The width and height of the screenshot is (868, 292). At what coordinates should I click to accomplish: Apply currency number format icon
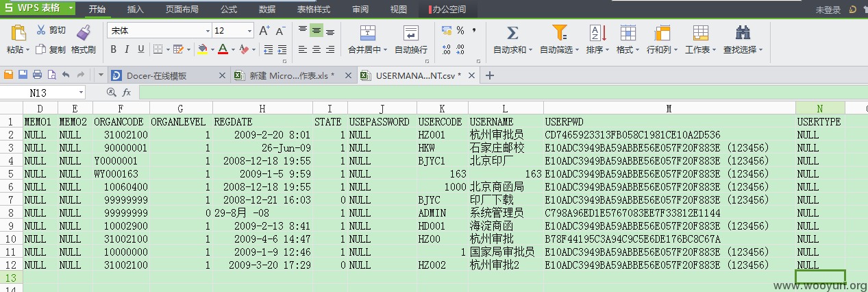coord(447,31)
